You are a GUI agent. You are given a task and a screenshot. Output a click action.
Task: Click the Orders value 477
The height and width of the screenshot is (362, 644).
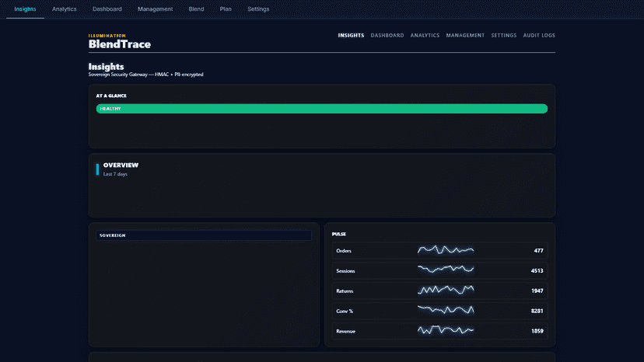pyautogui.click(x=538, y=251)
